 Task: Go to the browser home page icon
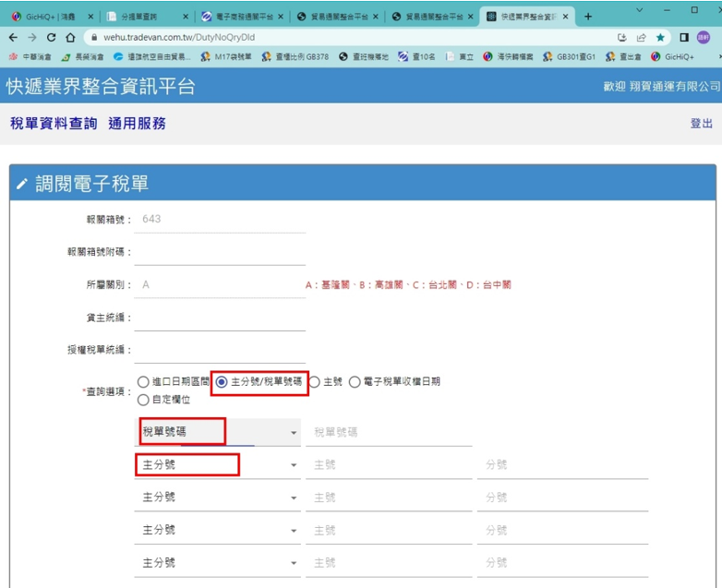tap(71, 38)
